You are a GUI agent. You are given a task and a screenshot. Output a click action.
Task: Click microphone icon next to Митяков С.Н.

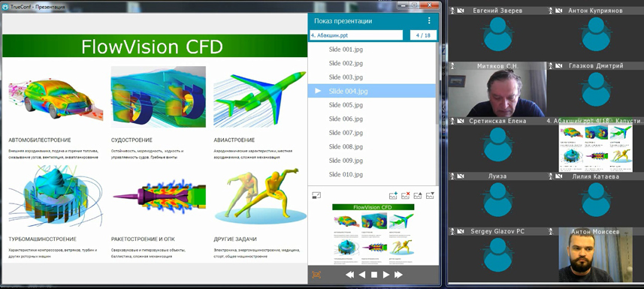point(452,66)
